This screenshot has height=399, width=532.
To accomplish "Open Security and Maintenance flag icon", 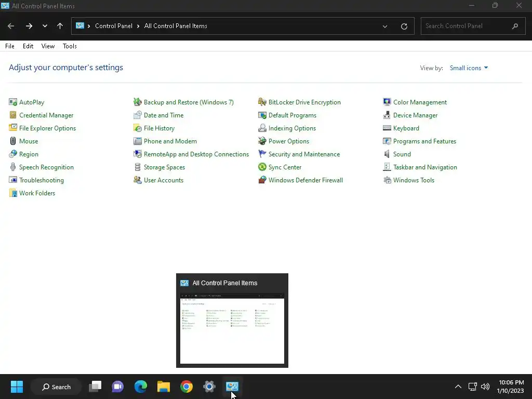I will tap(262, 154).
